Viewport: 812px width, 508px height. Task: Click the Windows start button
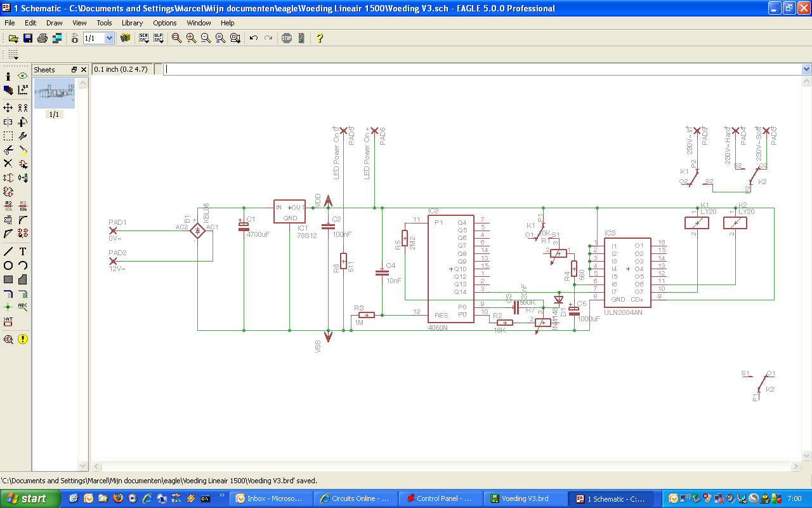pyautogui.click(x=30, y=498)
